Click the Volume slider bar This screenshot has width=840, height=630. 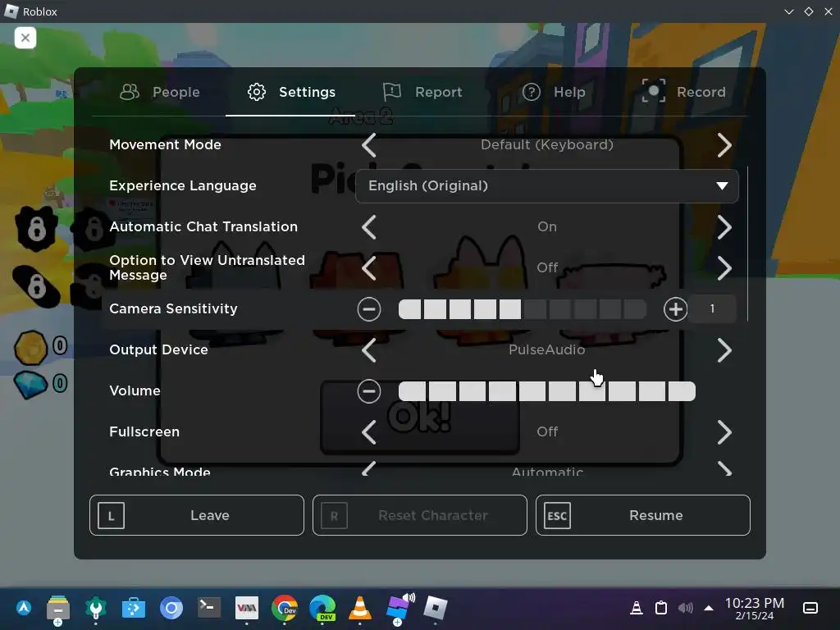(x=547, y=391)
